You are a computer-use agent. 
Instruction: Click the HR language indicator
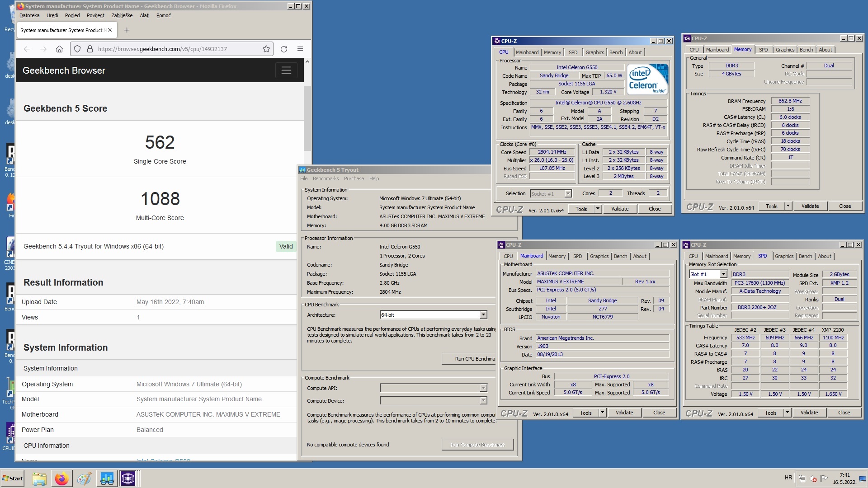pos(788,478)
